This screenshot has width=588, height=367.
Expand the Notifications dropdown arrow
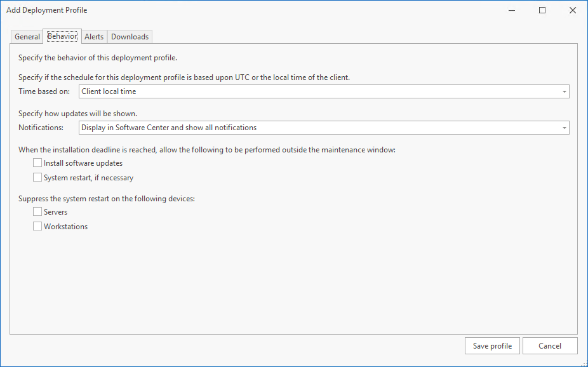tap(564, 128)
